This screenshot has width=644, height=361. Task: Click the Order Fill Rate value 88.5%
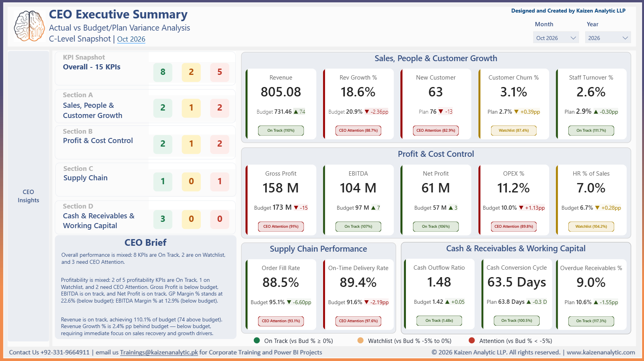pos(281,283)
